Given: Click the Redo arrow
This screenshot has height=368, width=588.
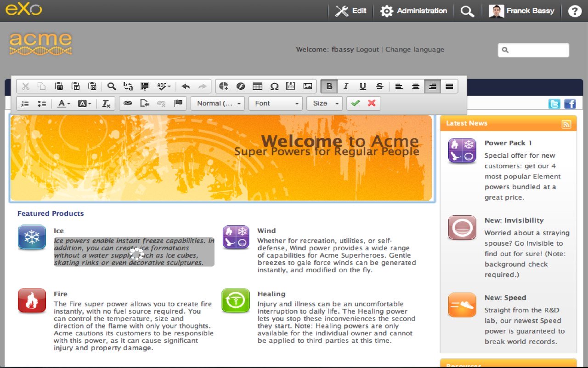Looking at the screenshot, I should click(202, 86).
